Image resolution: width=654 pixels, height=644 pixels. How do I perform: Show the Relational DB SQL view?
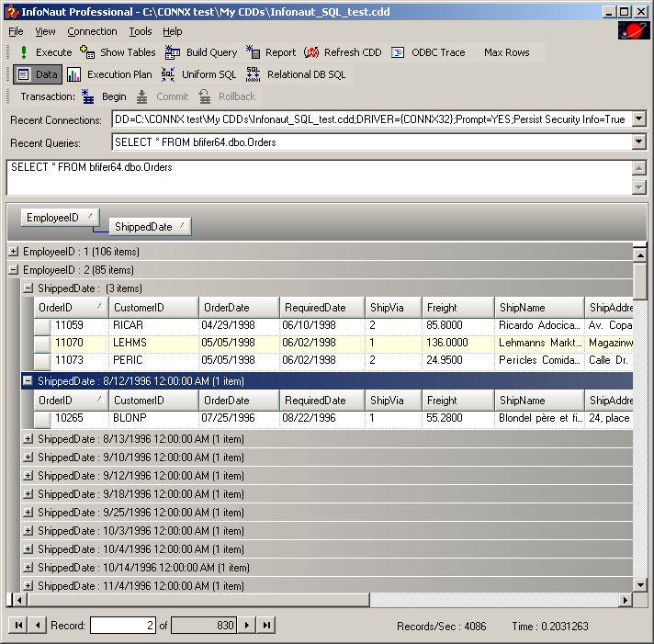pyautogui.click(x=254, y=74)
